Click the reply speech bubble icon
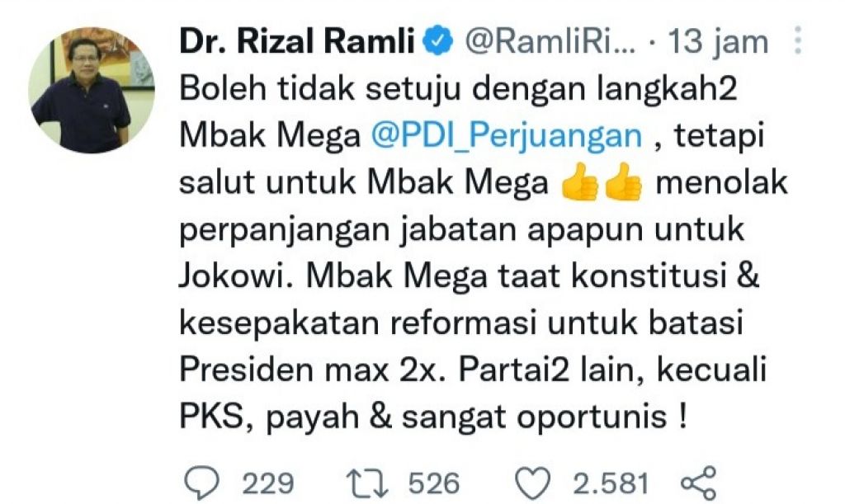This screenshot has width=845, height=504. (202, 483)
